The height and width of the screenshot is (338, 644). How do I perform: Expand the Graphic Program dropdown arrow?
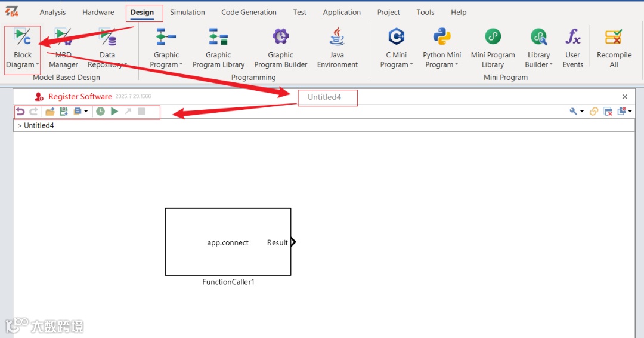181,64
